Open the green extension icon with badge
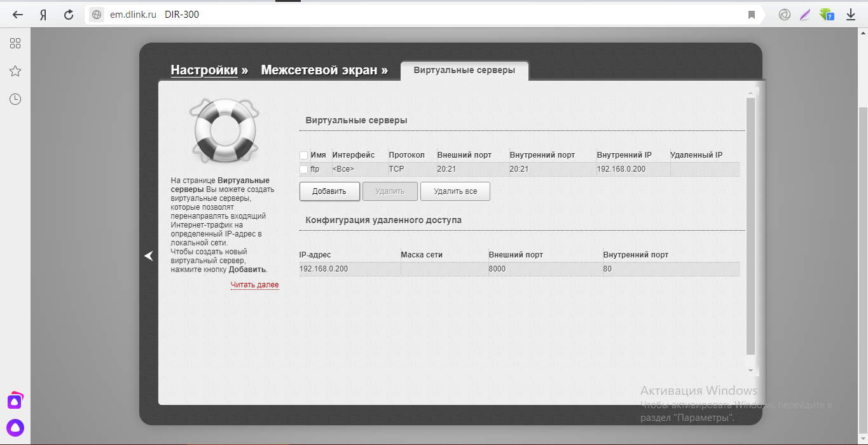 827,15
